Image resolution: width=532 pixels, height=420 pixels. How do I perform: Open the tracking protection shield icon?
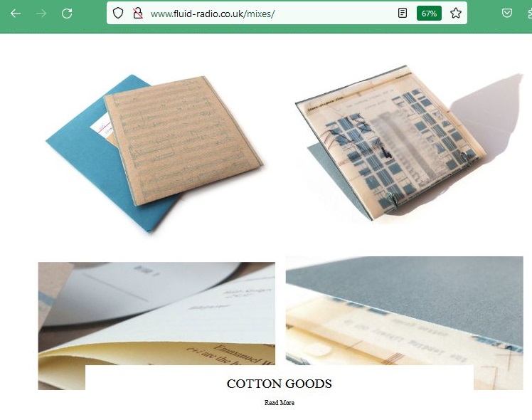pyautogui.click(x=118, y=14)
